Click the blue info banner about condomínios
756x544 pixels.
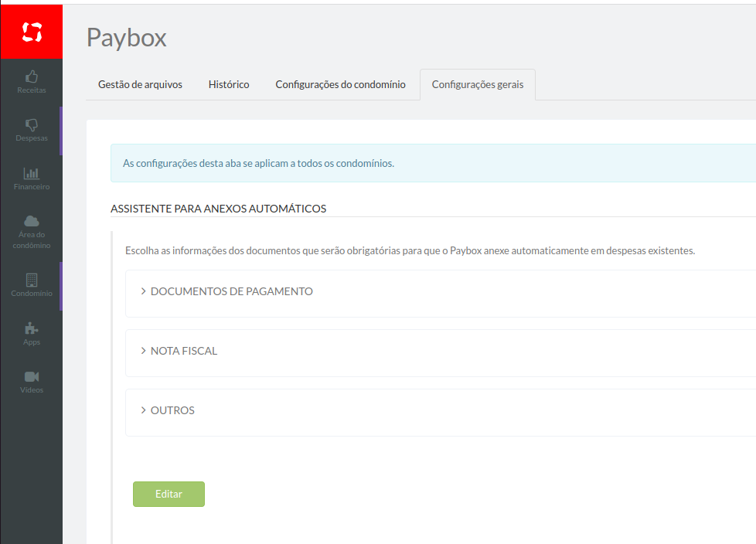coord(433,163)
